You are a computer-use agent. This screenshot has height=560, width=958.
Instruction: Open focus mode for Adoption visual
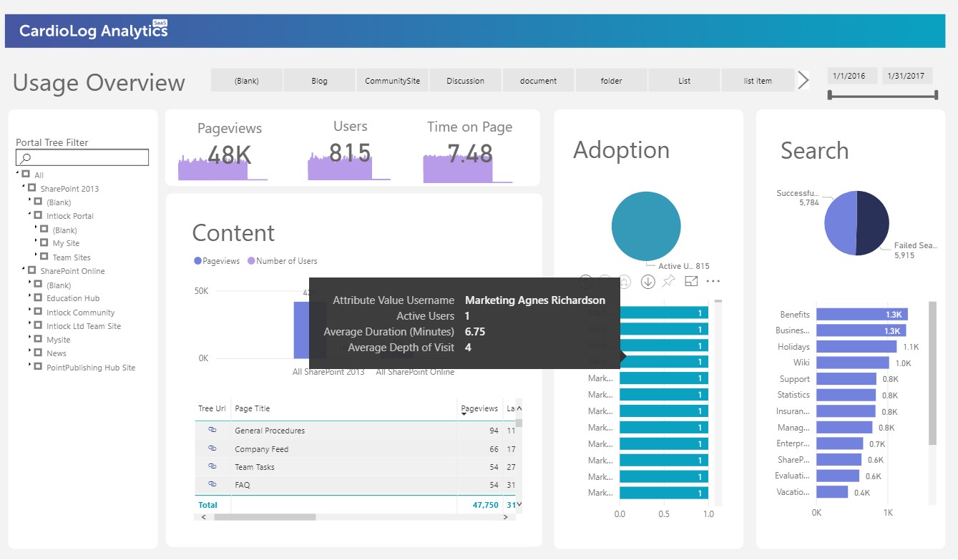pos(691,281)
